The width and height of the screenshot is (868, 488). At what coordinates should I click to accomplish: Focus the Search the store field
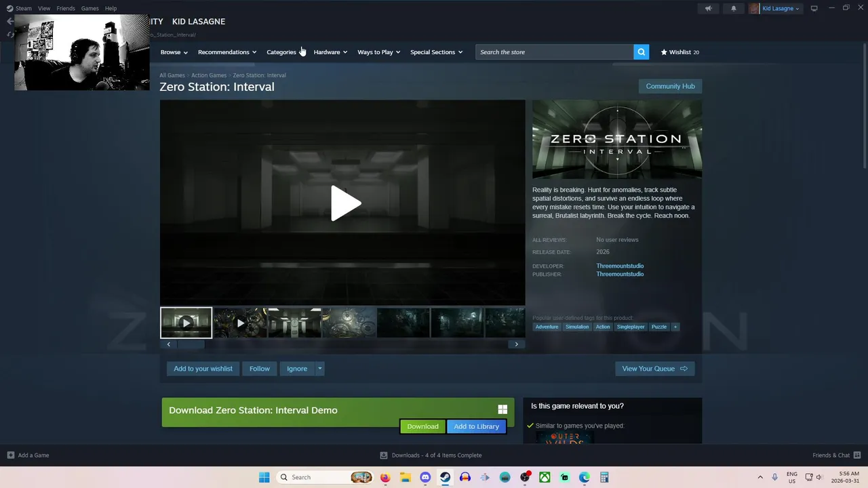point(555,52)
